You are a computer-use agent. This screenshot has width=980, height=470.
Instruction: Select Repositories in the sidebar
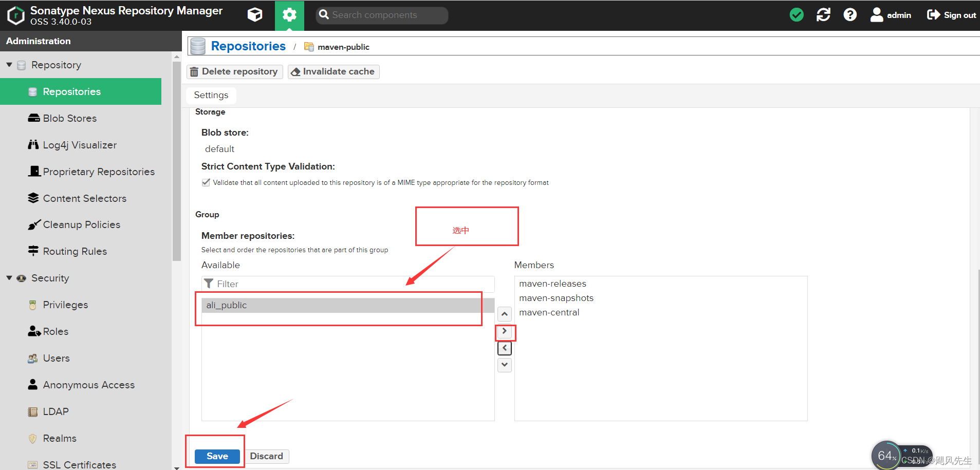pos(81,91)
